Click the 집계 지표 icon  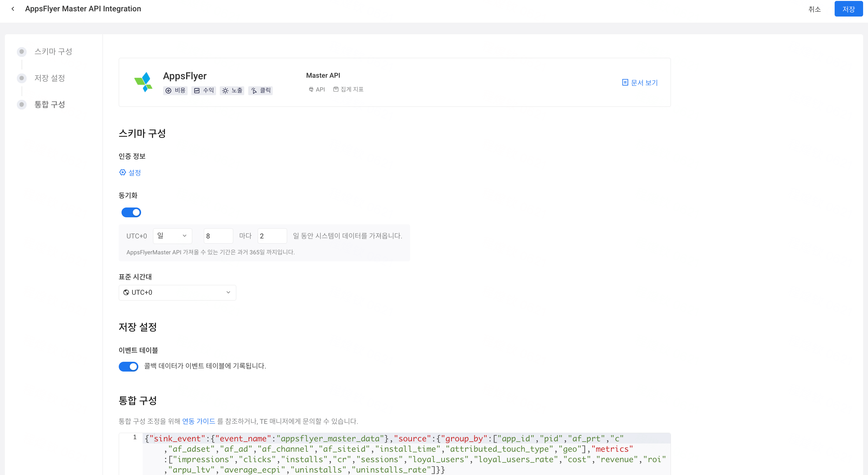click(336, 89)
